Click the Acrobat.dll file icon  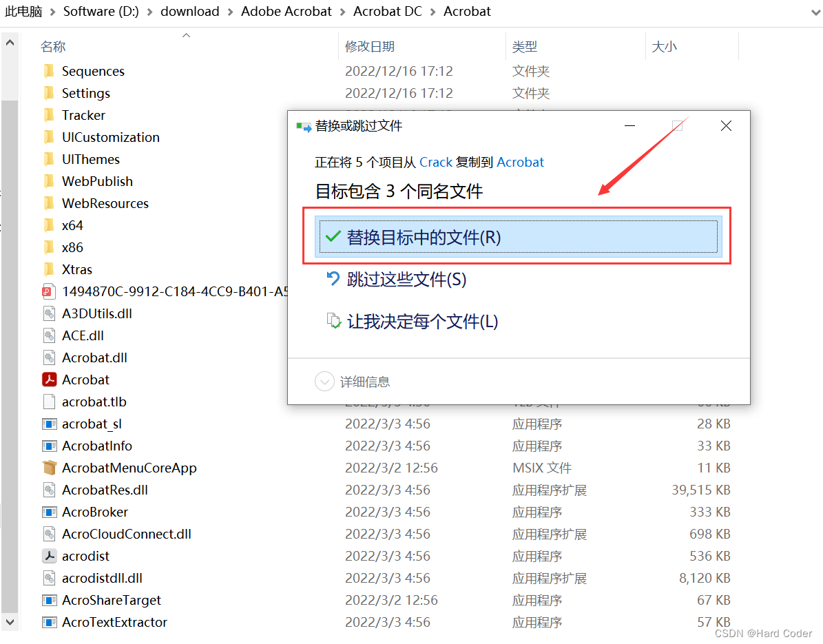point(49,357)
